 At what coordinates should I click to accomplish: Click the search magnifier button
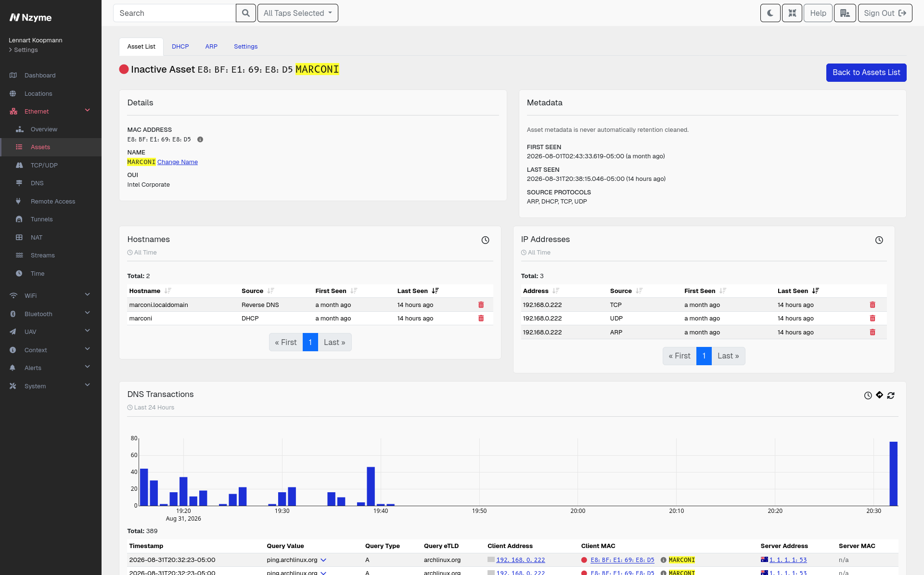coord(245,13)
